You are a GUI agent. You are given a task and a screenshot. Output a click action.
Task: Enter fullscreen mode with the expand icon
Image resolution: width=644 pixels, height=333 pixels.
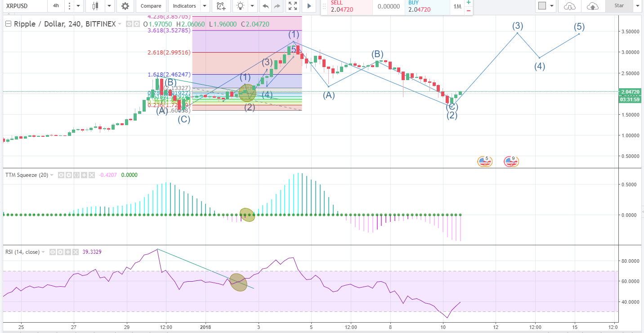pos(292,6)
